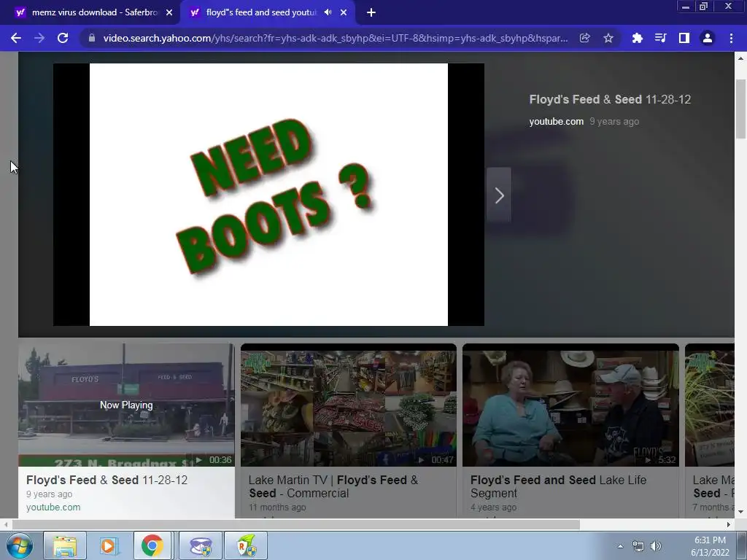Open Chrome's three-dot menu
Image resolution: width=747 pixels, height=560 pixels.
click(731, 38)
